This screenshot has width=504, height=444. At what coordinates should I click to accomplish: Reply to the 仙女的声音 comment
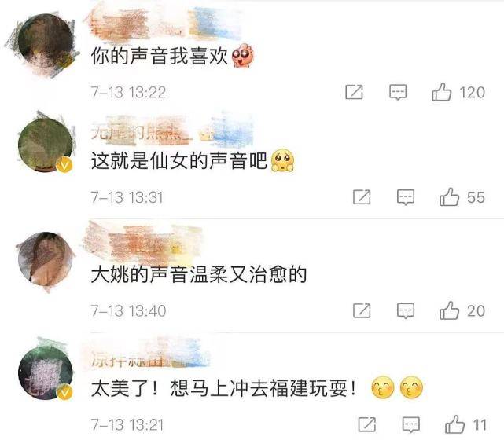tap(406, 197)
